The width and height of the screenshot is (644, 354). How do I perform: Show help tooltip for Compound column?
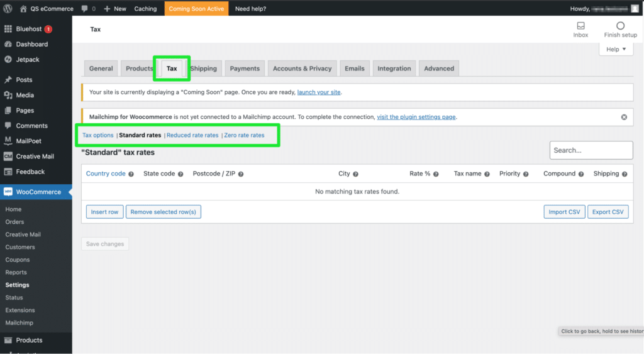(580, 174)
